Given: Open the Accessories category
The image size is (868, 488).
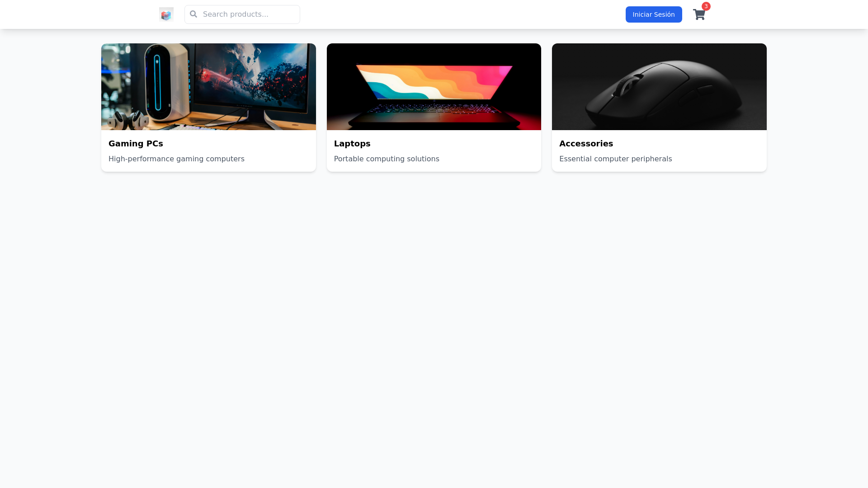Looking at the screenshot, I should click(659, 107).
